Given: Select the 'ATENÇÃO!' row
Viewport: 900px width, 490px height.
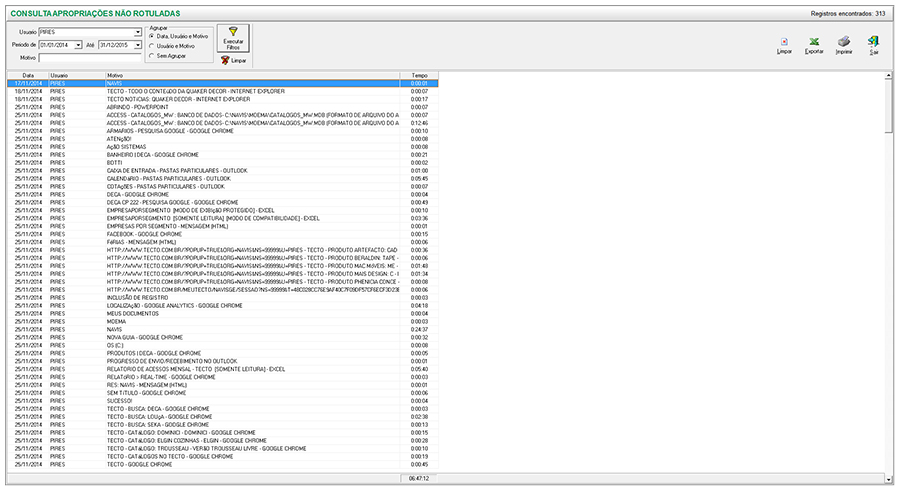Looking at the screenshot, I should click(223, 139).
